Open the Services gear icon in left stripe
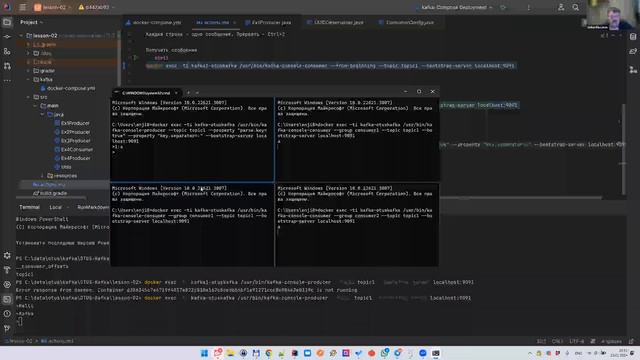This screenshot has height=360, width=640. click(7, 256)
